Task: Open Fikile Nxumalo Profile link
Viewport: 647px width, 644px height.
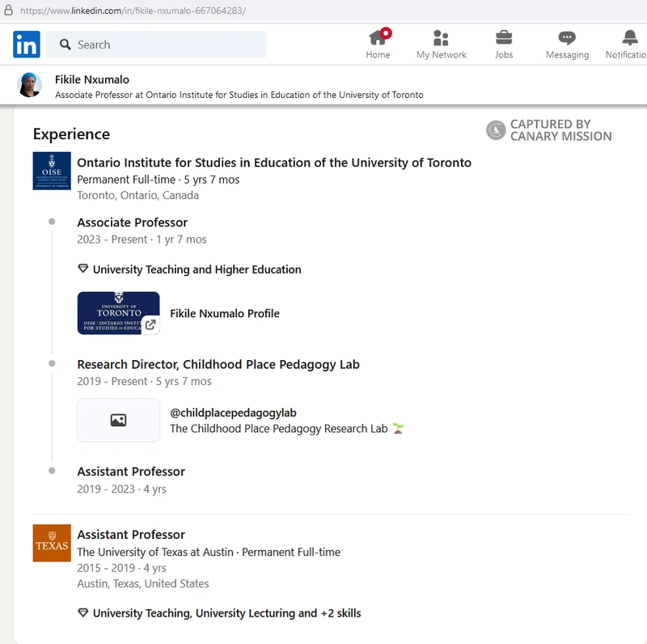Action: [x=225, y=313]
